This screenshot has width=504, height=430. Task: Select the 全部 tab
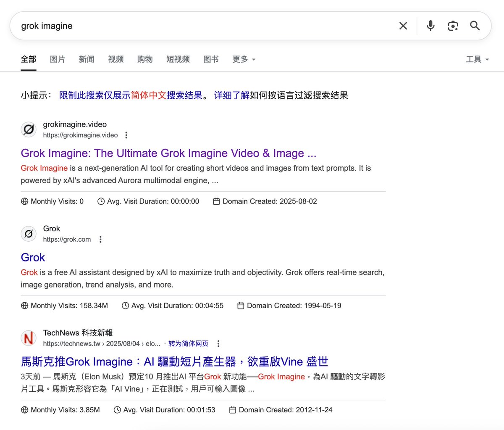point(29,59)
